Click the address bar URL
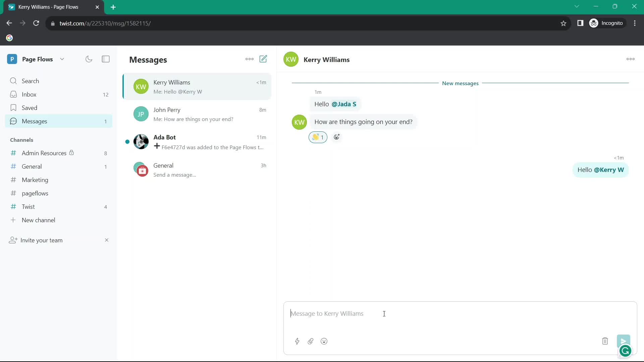Screen dimensions: 644x362 (105, 23)
